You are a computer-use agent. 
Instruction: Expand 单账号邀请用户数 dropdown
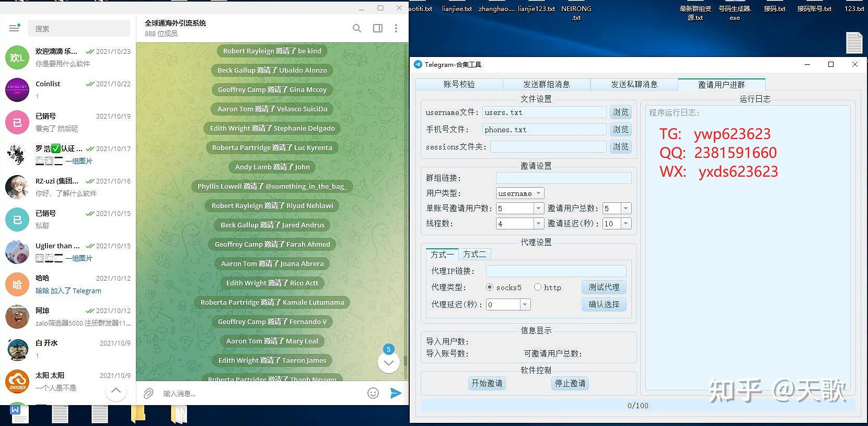pyautogui.click(x=538, y=208)
